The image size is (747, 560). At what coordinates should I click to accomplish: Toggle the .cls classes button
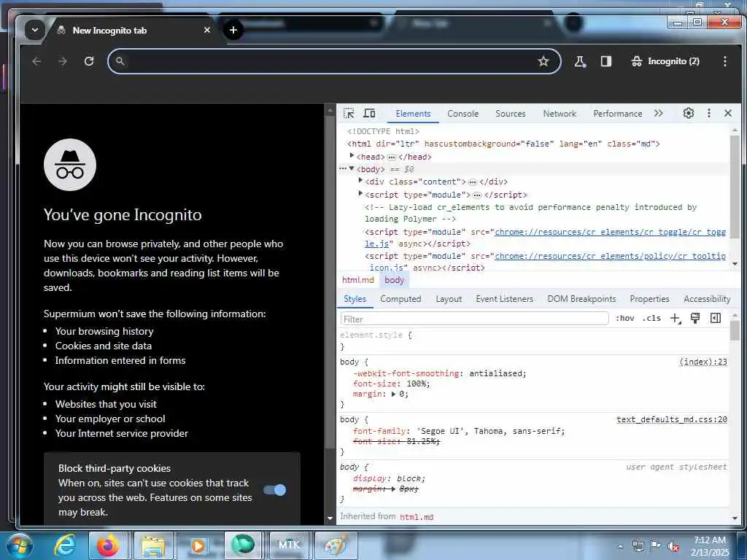tap(651, 318)
